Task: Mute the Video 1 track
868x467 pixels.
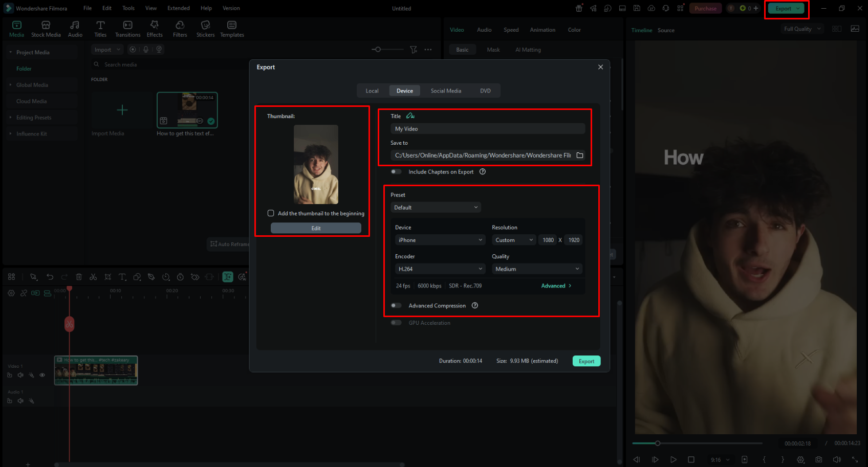Action: point(20,375)
